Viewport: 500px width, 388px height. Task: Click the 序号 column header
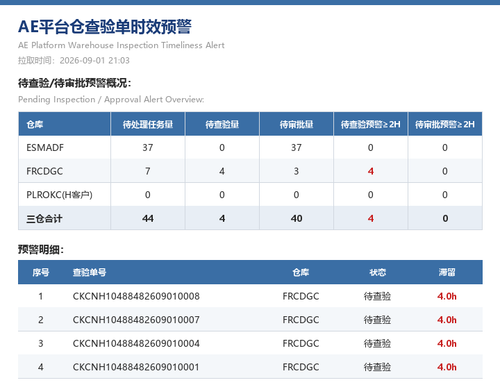(41, 272)
